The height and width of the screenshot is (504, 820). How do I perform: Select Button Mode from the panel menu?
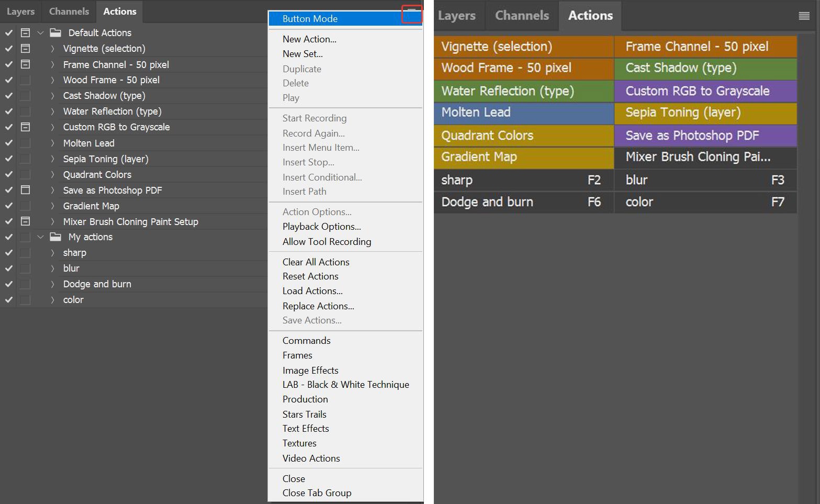pyautogui.click(x=310, y=19)
